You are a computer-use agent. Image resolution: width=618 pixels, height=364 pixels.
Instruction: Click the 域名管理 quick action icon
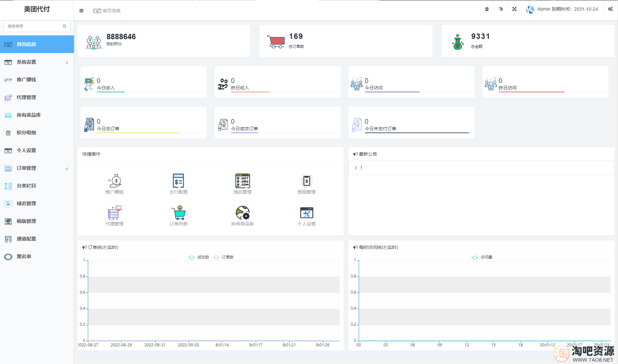tap(243, 181)
